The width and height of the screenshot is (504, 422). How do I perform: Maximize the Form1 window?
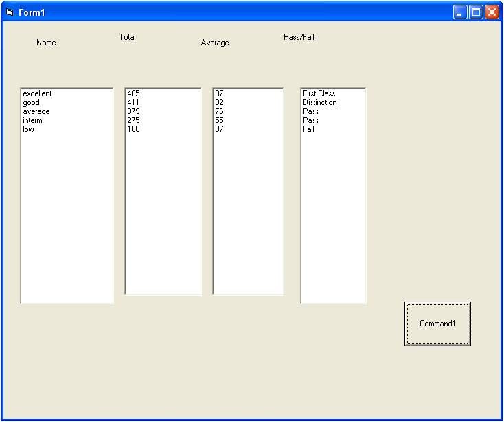(x=476, y=12)
